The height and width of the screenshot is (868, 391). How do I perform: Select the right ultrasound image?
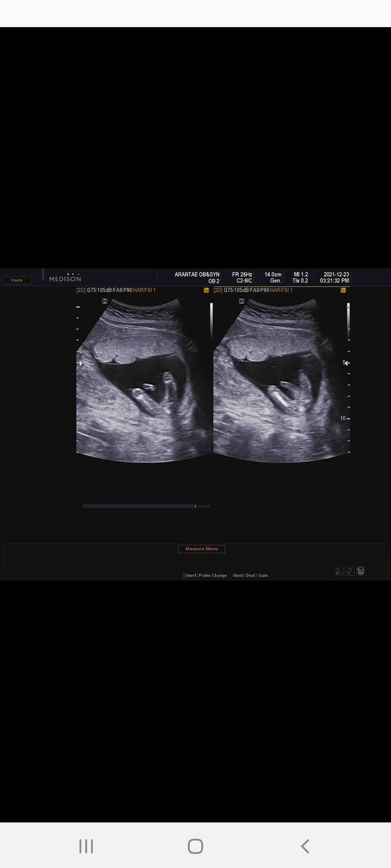(281, 380)
